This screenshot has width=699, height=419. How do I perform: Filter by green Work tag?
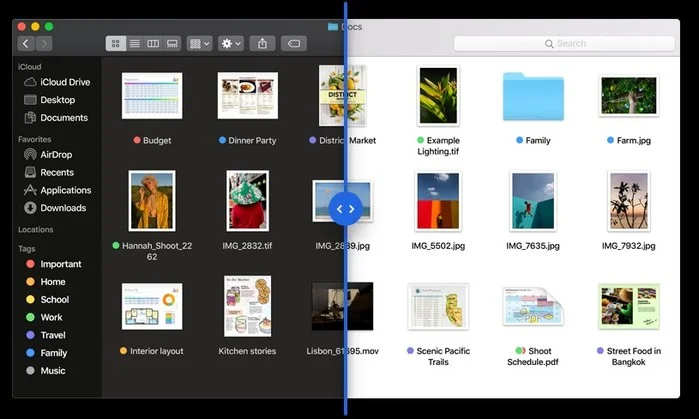[x=44, y=317]
